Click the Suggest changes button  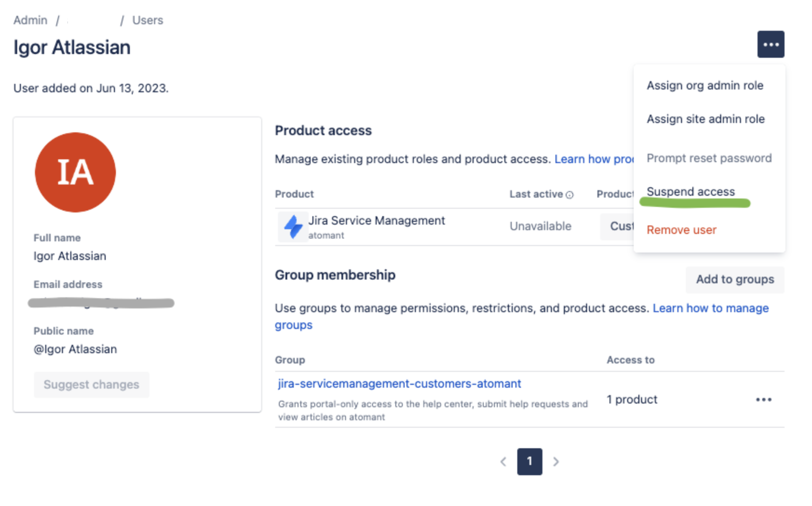91,384
